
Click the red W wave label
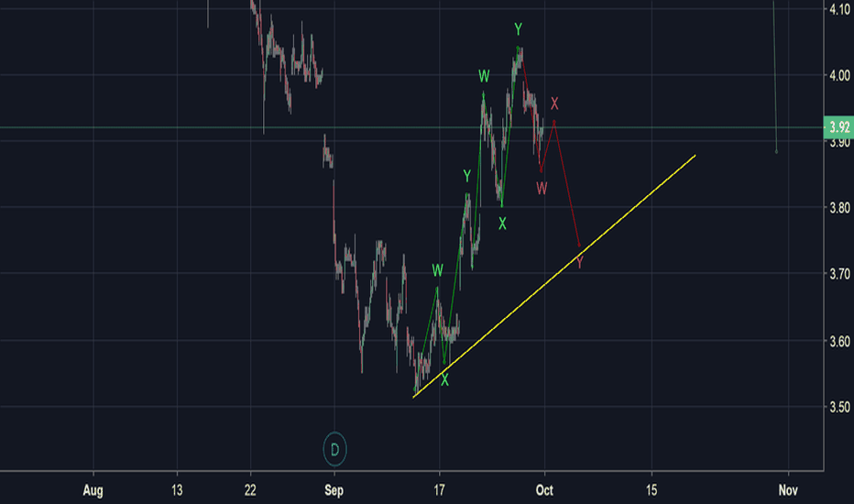pyautogui.click(x=542, y=189)
